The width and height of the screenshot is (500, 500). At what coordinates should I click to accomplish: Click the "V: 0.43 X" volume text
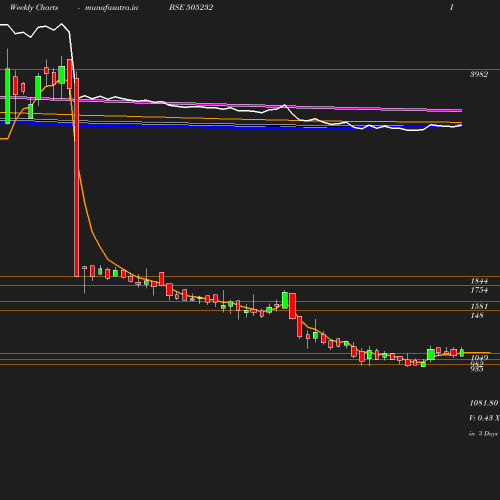coord(484,418)
